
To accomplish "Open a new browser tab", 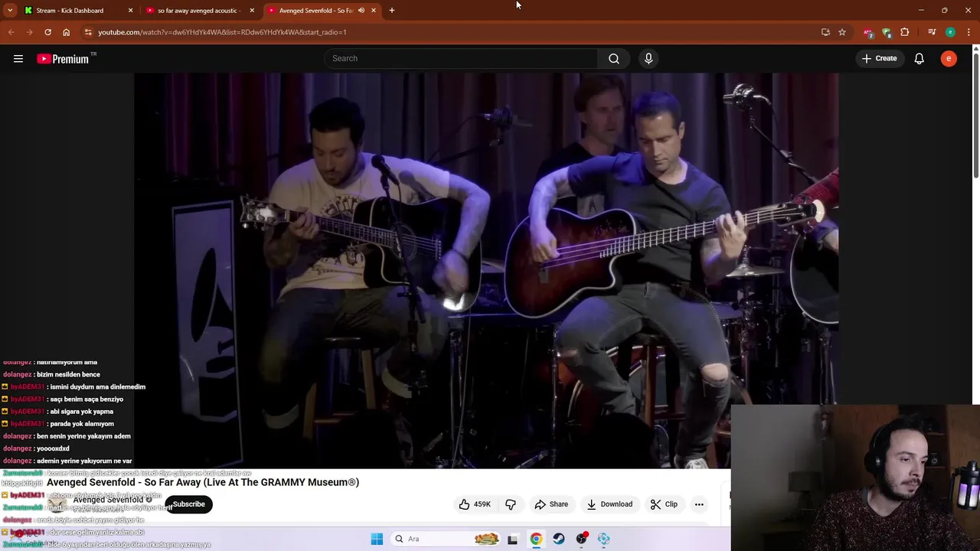I will 392,10.
